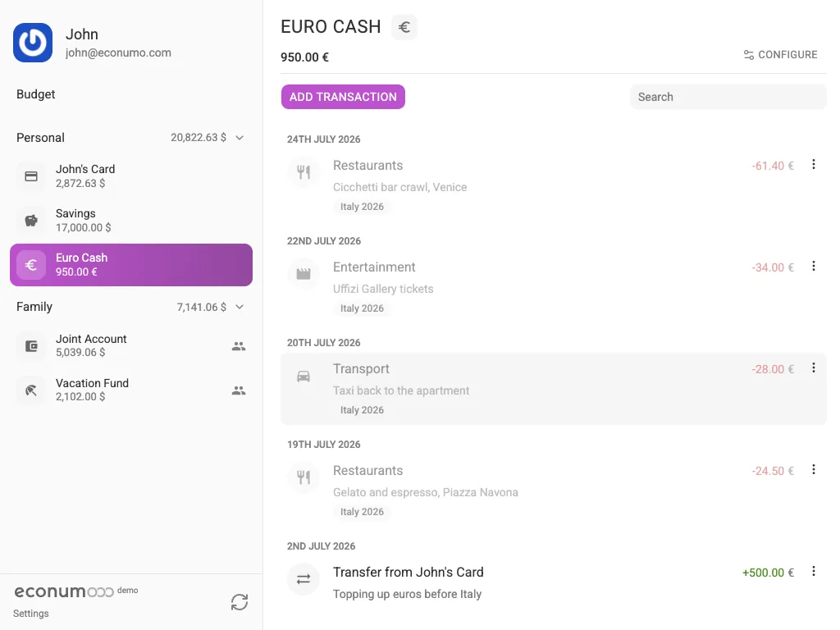Screen dimensions: 840x630
Task: Click the 2ND JULY 2026 date header
Action: [x=321, y=546]
